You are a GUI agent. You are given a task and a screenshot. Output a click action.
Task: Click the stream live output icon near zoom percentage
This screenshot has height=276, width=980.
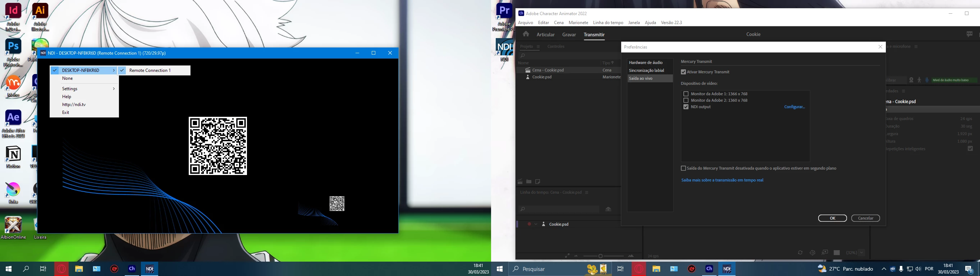click(825, 253)
